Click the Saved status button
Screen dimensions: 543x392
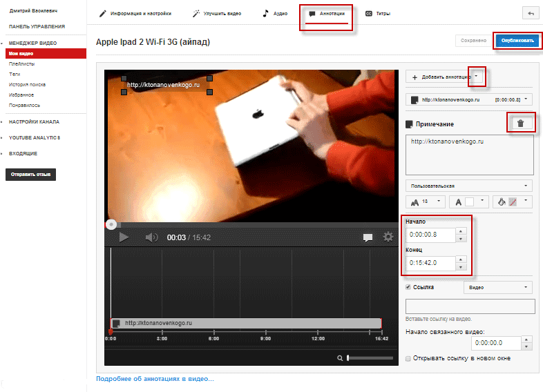click(473, 41)
